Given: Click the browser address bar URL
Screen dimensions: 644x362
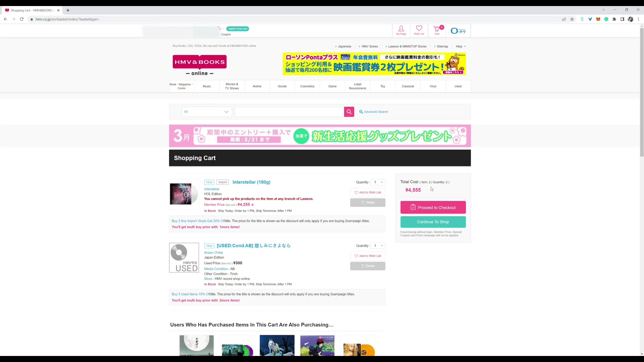Looking at the screenshot, I should (67, 19).
